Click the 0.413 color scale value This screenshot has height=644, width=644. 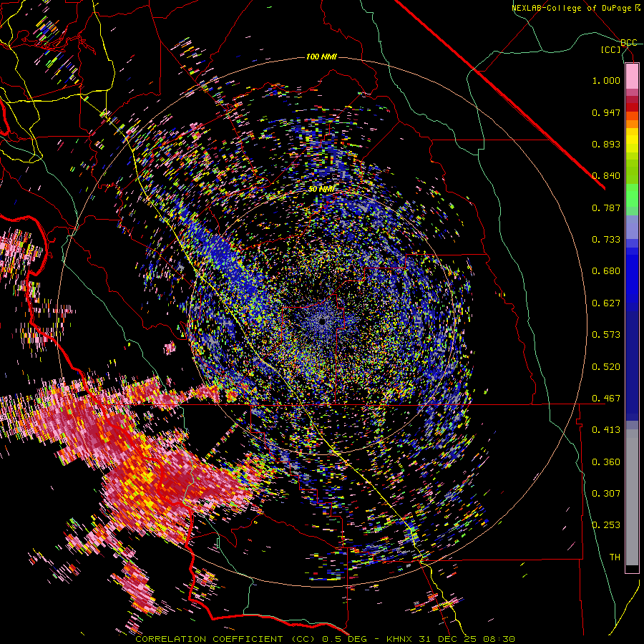606,430
